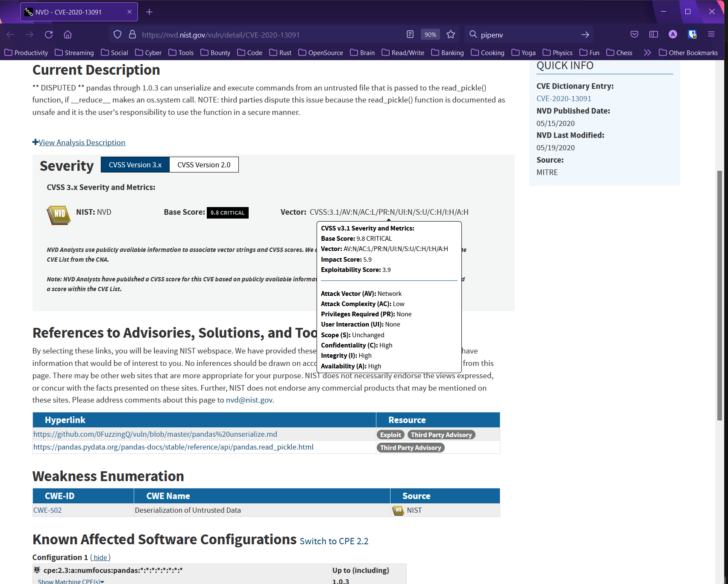Viewport: 728px width, 584px height.
Task: Select CVSS Version 3.x tab
Action: click(135, 165)
